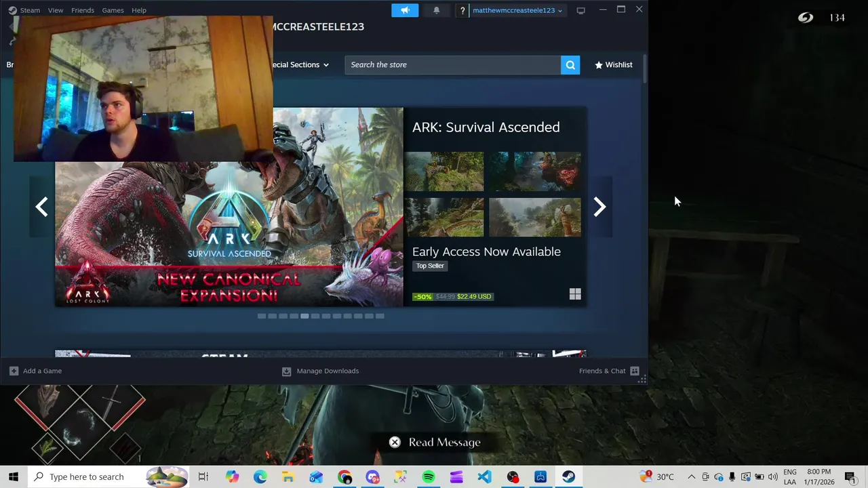The image size is (868, 488).
Task: Show hidden system tray icons chevron
Action: click(691, 476)
